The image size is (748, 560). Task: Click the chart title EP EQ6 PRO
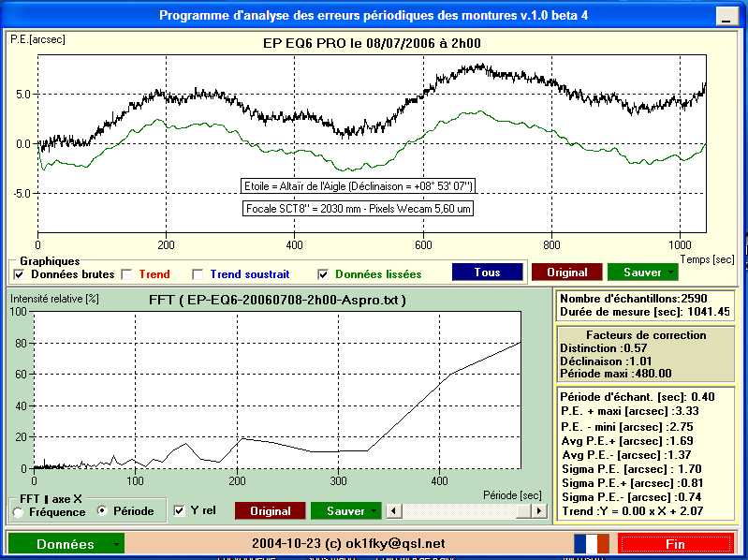[x=372, y=43]
